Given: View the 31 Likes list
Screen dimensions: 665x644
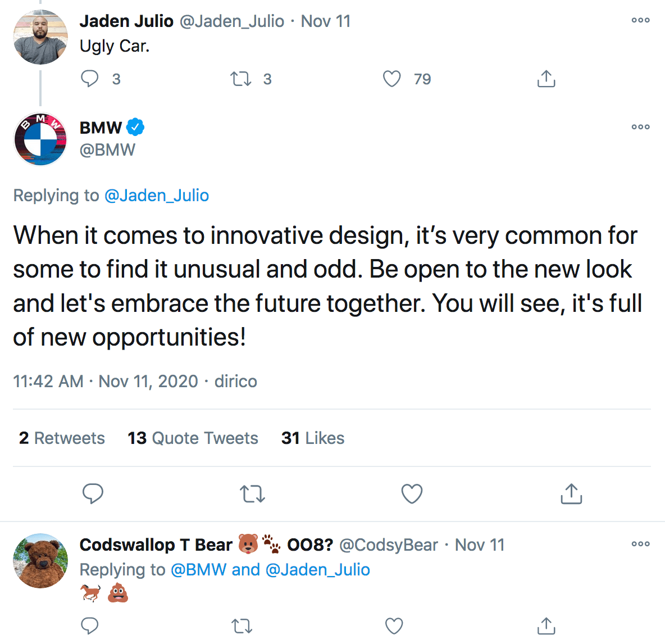Looking at the screenshot, I should [x=313, y=438].
